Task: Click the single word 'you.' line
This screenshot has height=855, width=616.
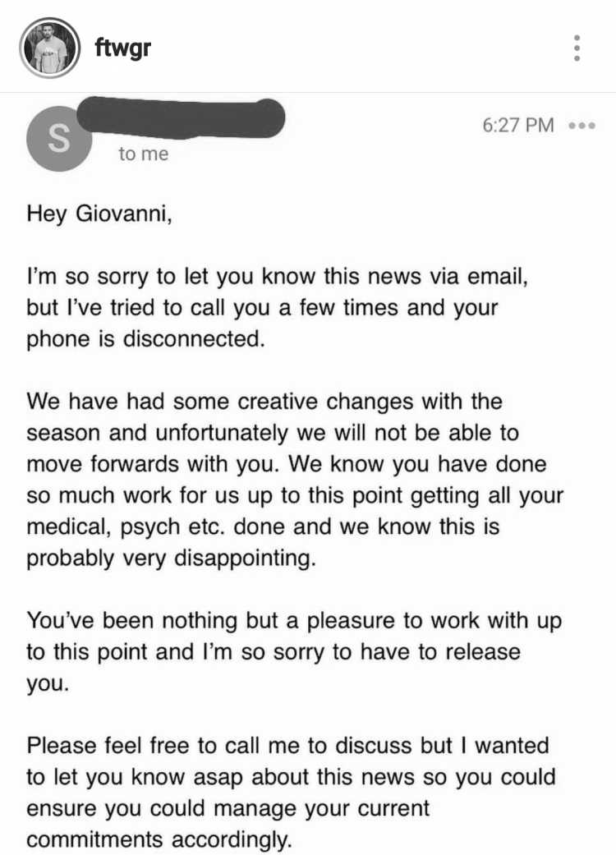Action: pyautogui.click(x=48, y=684)
